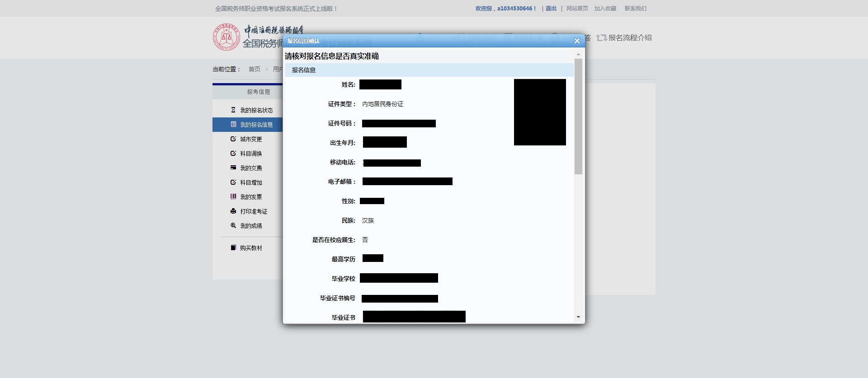
Task: Open the 网站首页 link
Action: coord(577,9)
